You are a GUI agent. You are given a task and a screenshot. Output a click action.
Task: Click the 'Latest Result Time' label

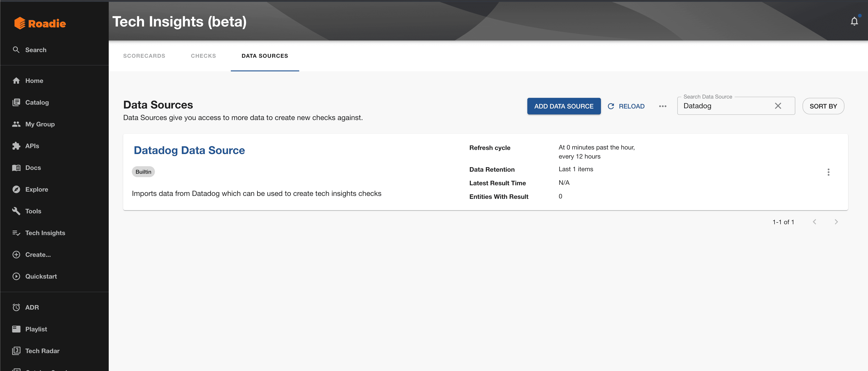click(x=497, y=183)
